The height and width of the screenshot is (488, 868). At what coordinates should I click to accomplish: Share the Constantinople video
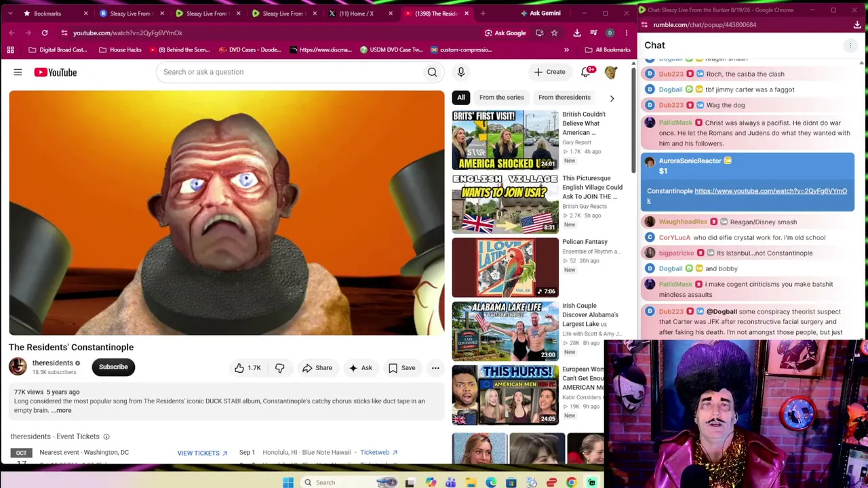317,368
